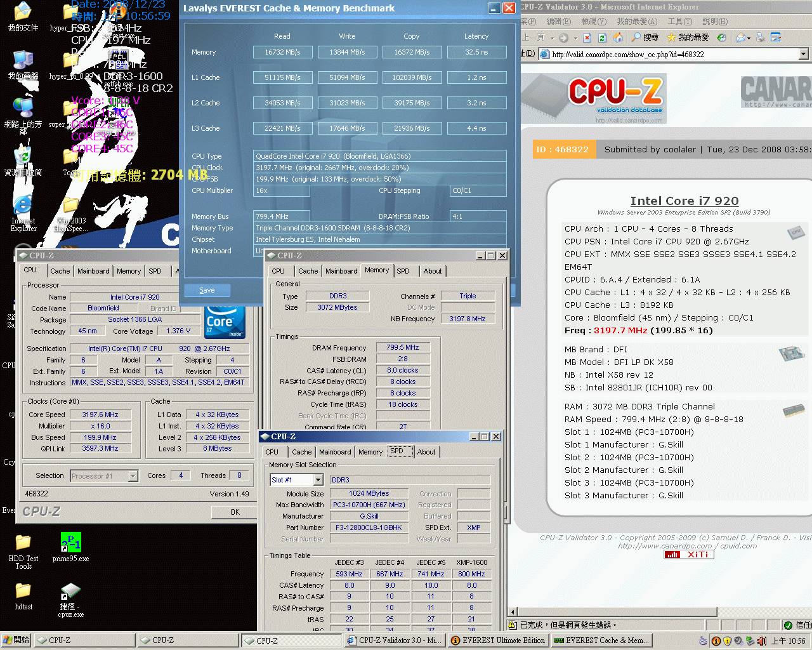
Task: Click the Channels # value Triple
Action: point(468,296)
